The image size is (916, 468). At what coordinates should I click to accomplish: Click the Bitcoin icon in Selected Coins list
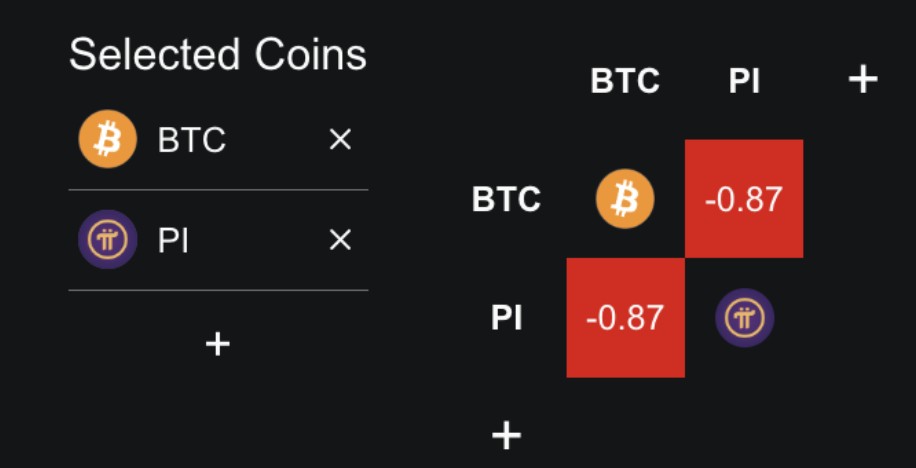point(107,141)
